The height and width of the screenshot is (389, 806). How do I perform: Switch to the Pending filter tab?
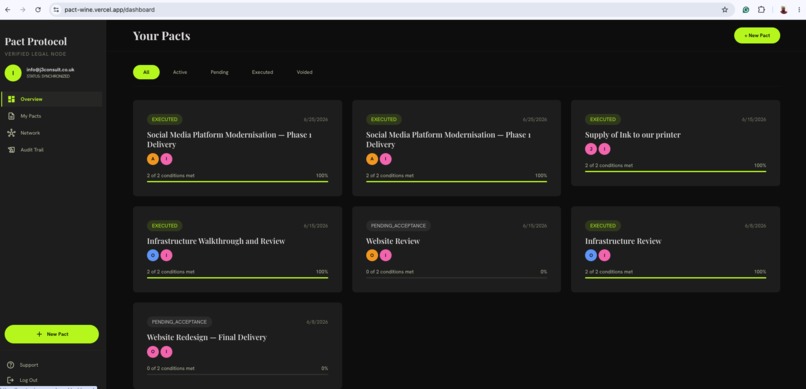click(219, 72)
